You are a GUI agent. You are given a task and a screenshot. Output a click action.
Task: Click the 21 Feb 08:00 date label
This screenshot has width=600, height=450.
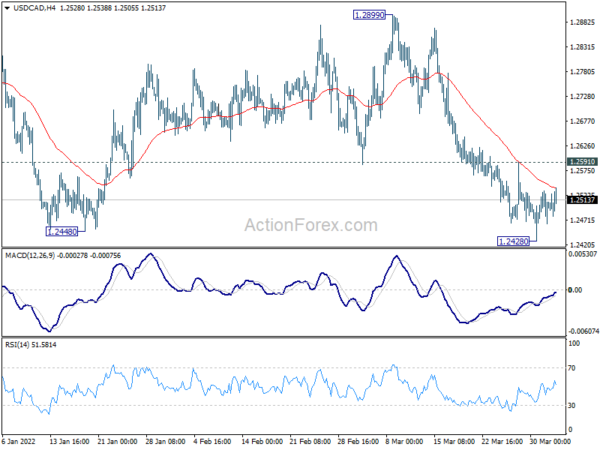pyautogui.click(x=310, y=441)
